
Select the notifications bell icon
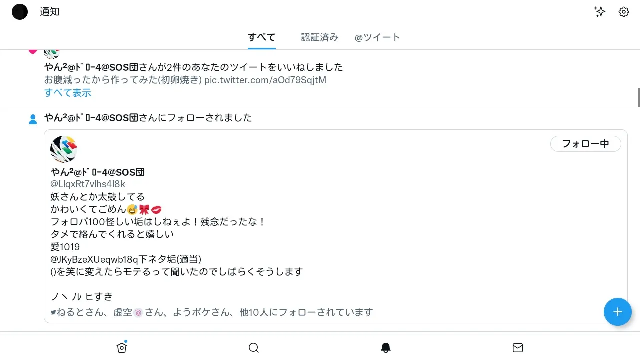pyautogui.click(x=386, y=348)
